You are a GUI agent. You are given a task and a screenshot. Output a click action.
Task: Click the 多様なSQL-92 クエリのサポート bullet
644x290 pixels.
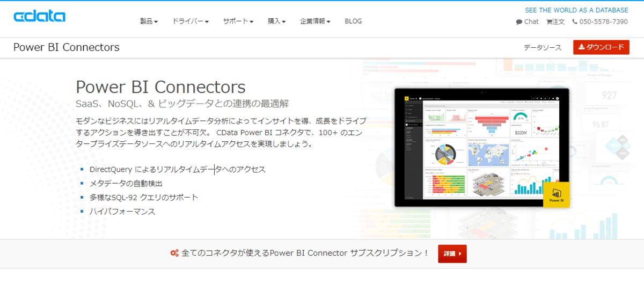[144, 198]
